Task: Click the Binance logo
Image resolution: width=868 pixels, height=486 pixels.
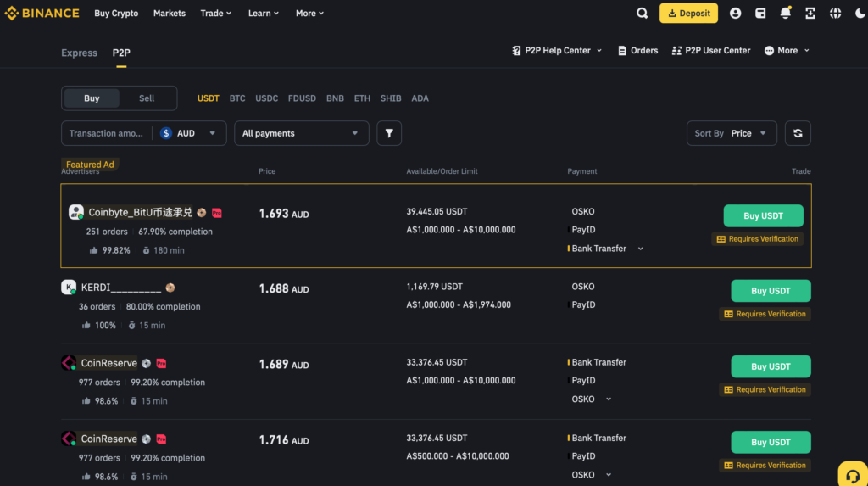Action: tap(42, 13)
